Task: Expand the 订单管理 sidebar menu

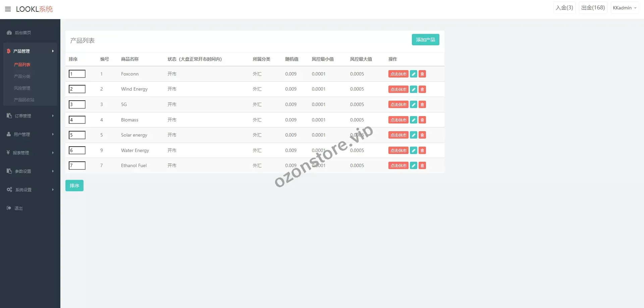Action: (x=30, y=116)
